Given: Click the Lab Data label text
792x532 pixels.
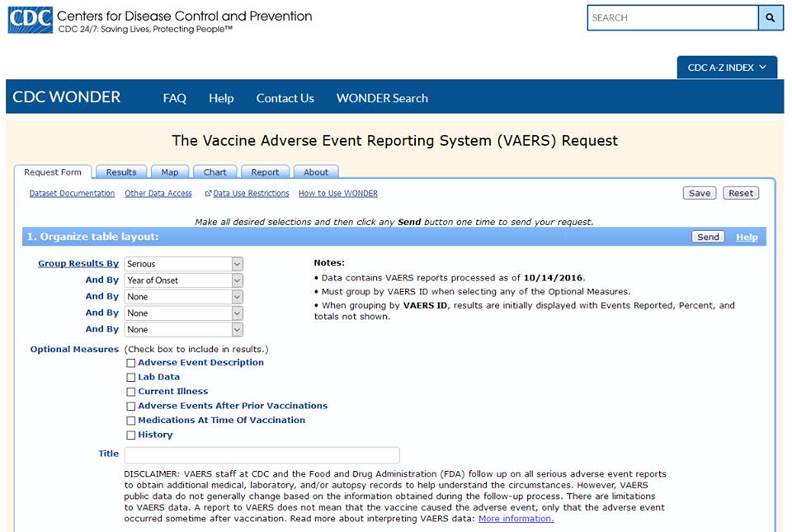Looking at the screenshot, I should 158,377.
